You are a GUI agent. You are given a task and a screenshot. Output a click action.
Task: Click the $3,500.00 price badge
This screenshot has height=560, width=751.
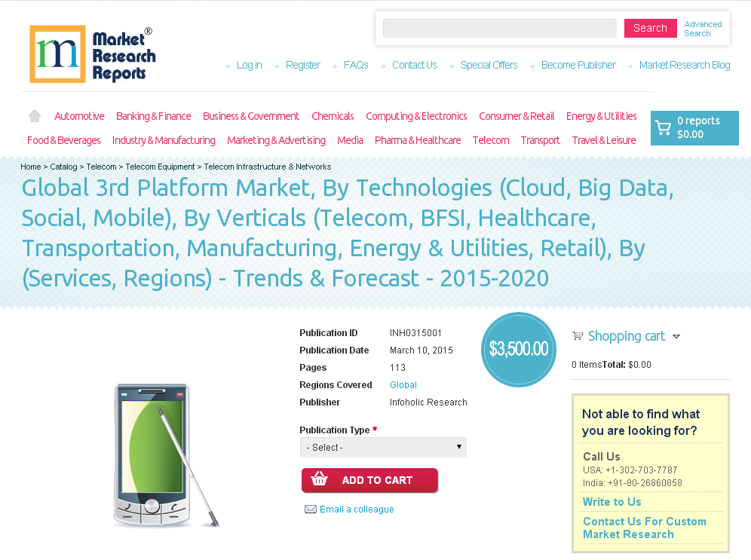click(x=518, y=349)
